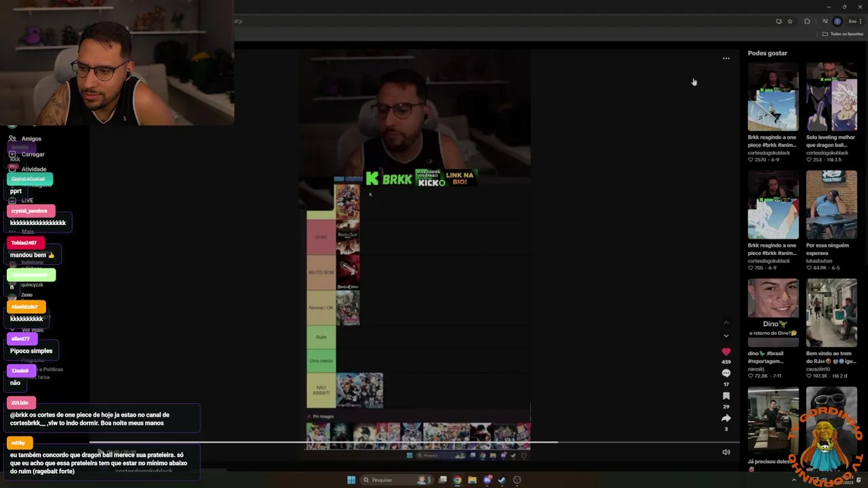Image resolution: width=868 pixels, height=488 pixels.
Task: Open the comments bubble showing 17
Action: tap(726, 373)
